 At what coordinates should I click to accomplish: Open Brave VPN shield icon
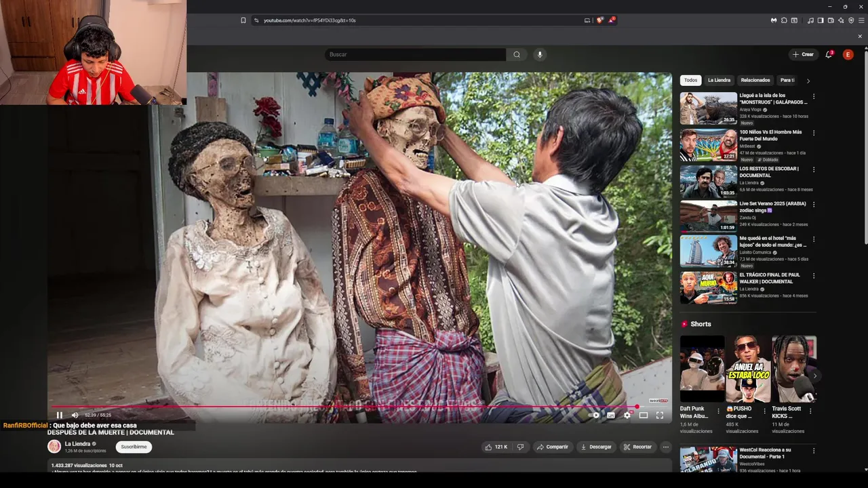[851, 20]
